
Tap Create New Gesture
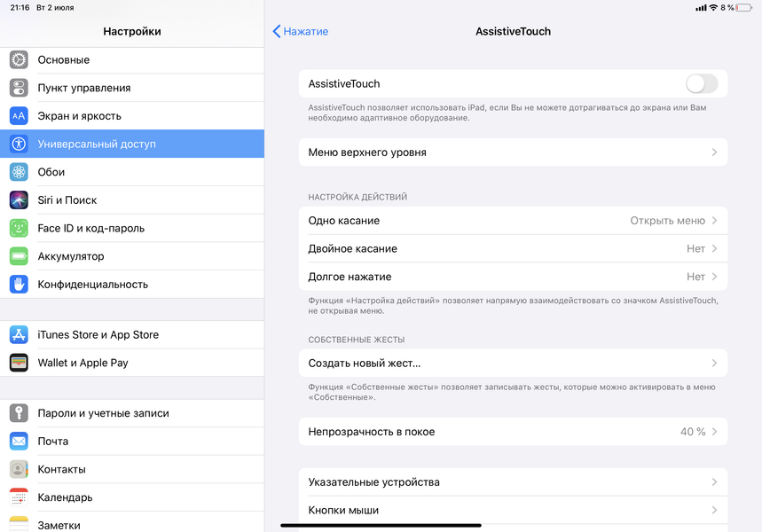tap(513, 363)
